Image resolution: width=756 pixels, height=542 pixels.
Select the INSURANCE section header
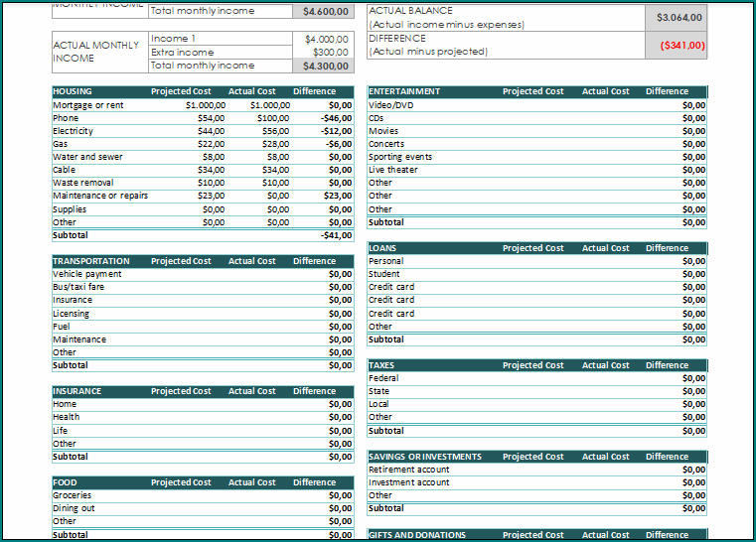click(x=77, y=391)
